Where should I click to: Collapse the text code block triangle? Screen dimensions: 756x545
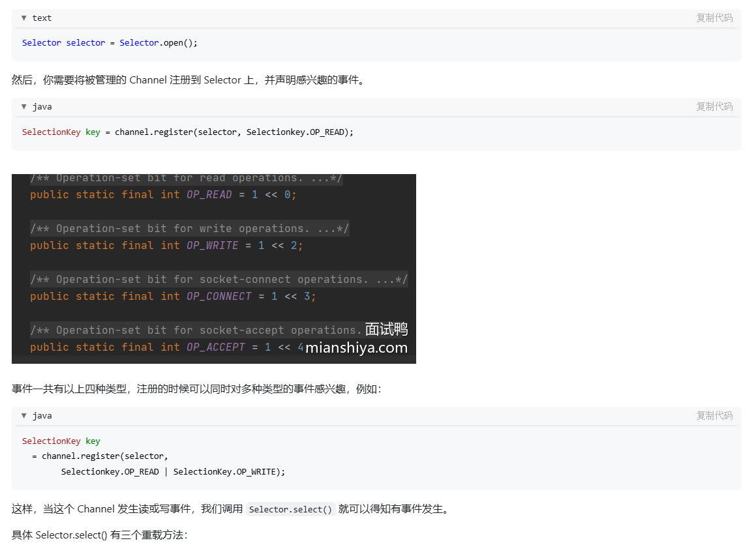23,18
